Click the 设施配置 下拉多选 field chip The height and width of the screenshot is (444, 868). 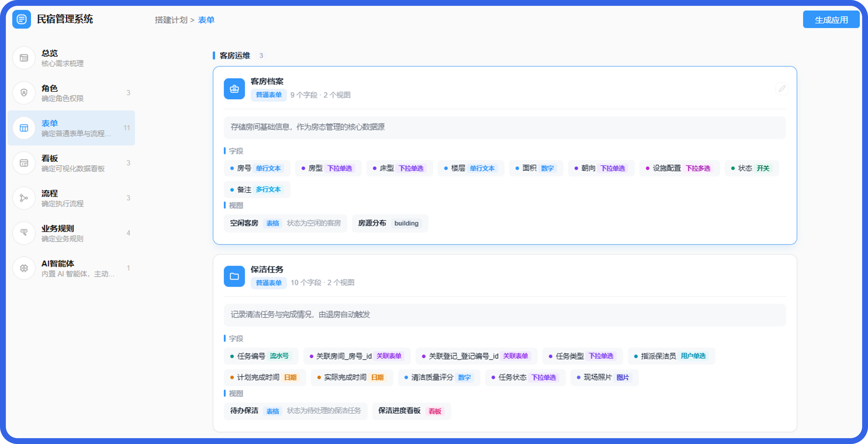coord(680,169)
